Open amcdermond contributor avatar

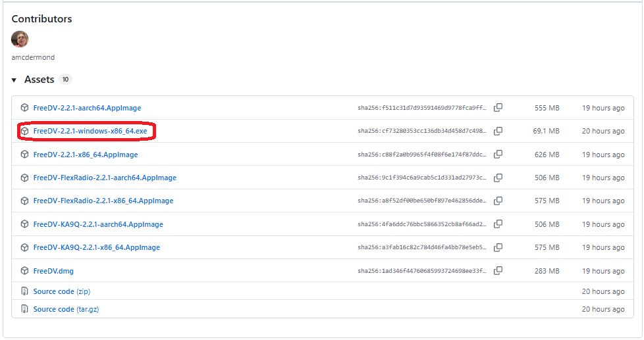click(20, 39)
